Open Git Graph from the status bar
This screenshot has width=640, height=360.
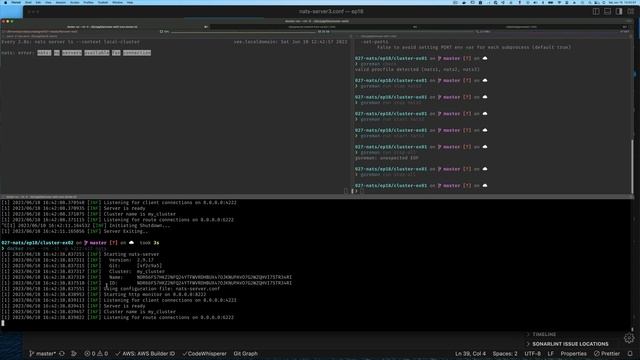coord(245,353)
